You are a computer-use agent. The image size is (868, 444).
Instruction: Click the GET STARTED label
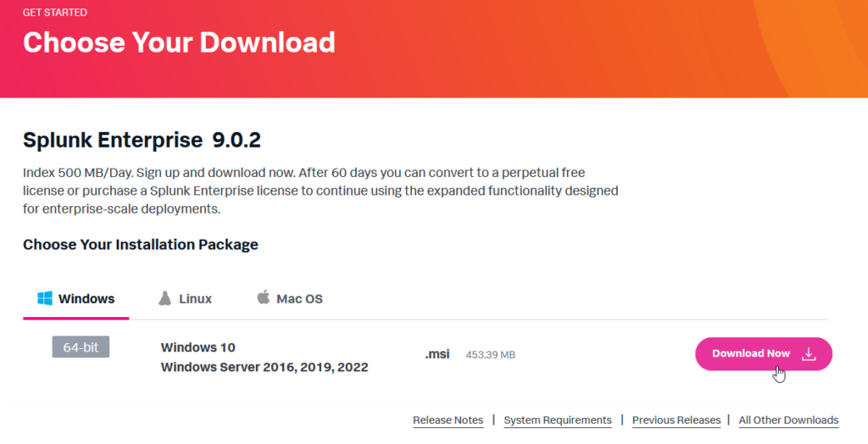click(x=55, y=13)
